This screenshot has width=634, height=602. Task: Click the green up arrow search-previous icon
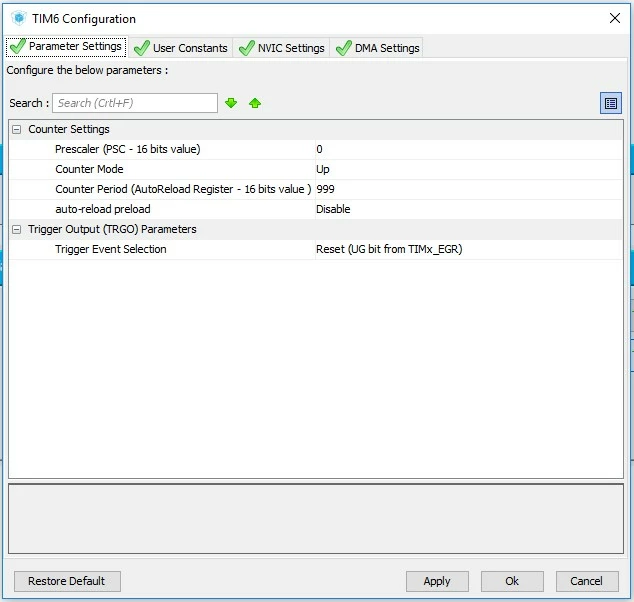coord(255,103)
